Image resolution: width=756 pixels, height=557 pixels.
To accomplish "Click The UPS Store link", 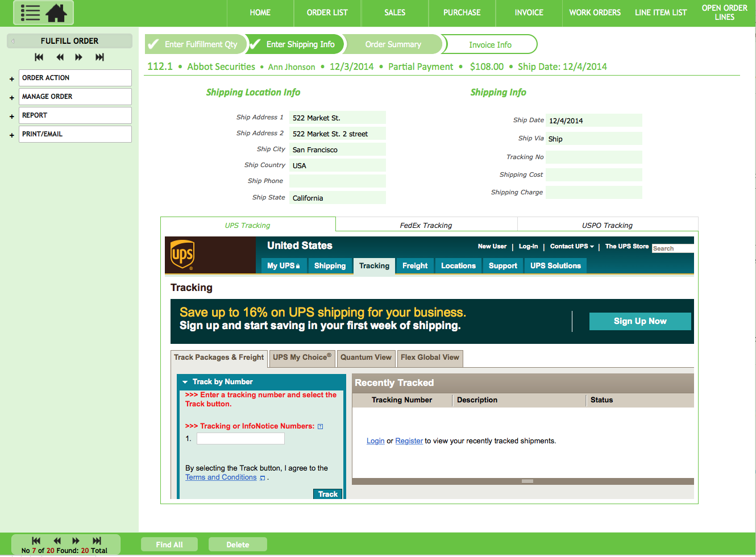I will [627, 246].
